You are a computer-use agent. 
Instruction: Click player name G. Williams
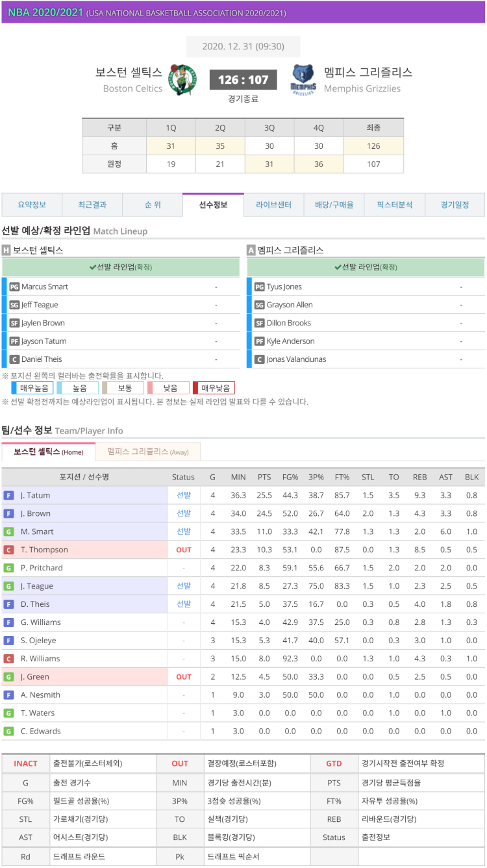(x=40, y=622)
